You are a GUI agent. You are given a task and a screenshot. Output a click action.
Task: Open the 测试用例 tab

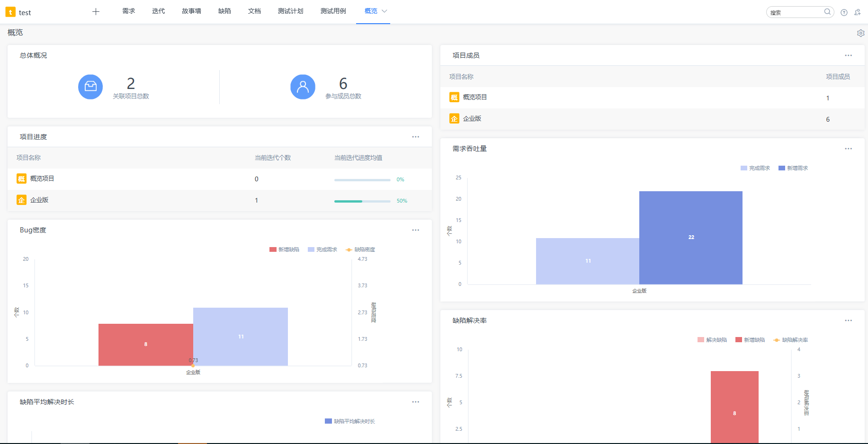click(x=333, y=11)
